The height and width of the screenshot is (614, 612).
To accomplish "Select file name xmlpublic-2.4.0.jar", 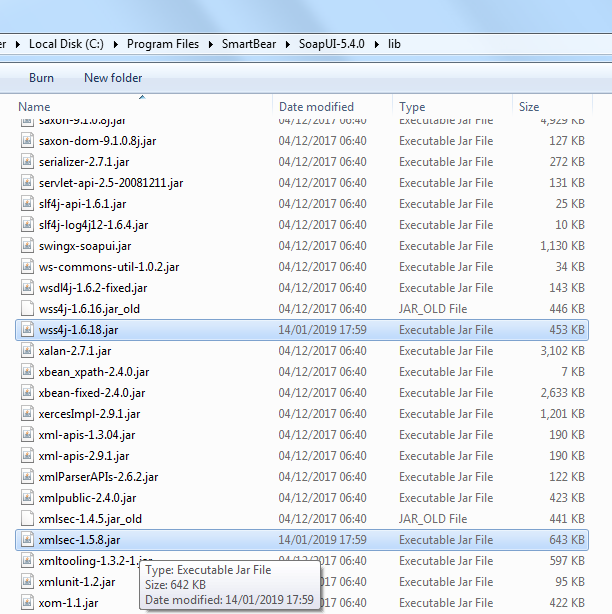I will pyautogui.click(x=87, y=498).
